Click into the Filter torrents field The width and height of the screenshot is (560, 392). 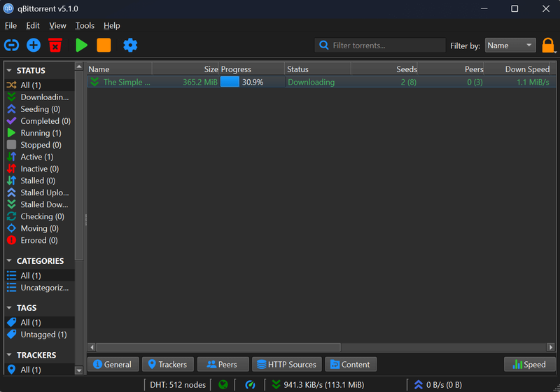380,45
